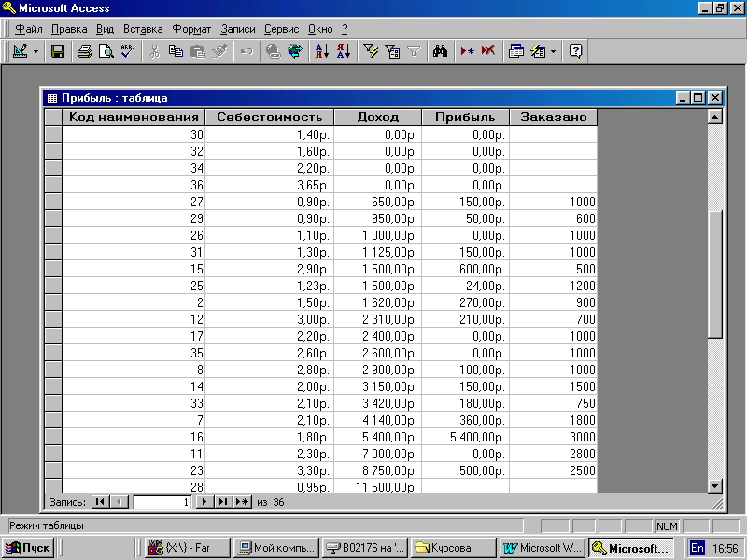
Task: Open the Database Window icon
Action: click(516, 51)
